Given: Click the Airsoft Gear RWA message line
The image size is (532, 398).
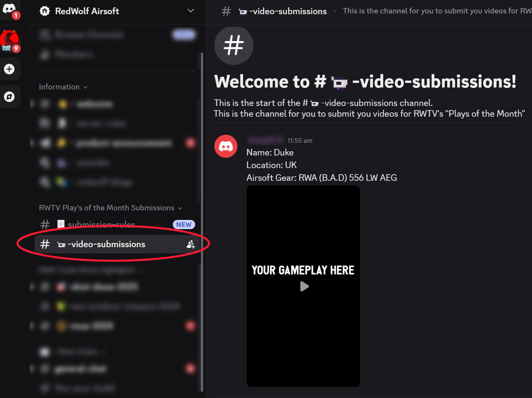Looking at the screenshot, I should click(322, 178).
